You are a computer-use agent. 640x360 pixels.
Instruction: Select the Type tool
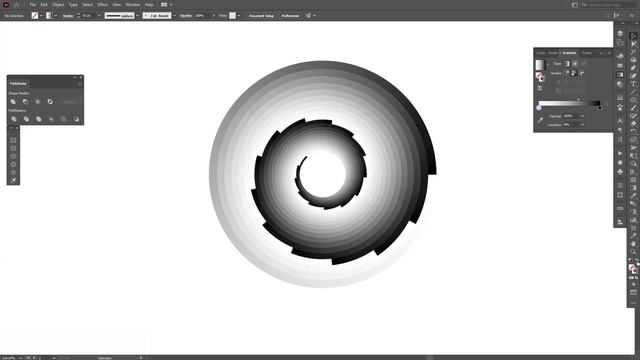[633, 84]
